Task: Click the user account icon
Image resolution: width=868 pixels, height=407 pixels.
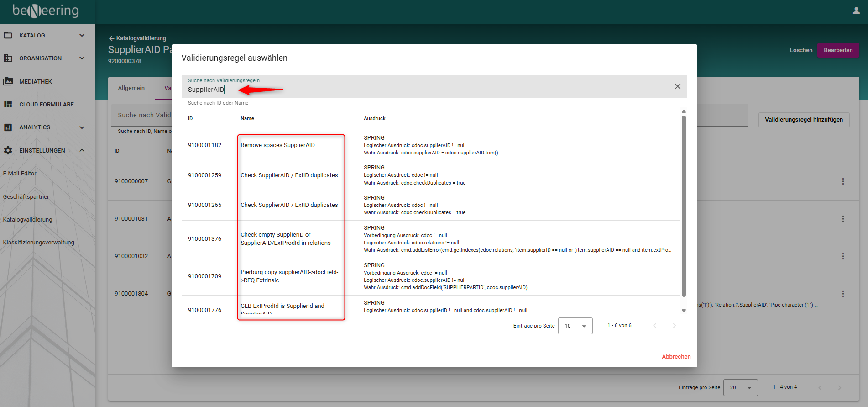Action: click(x=856, y=11)
